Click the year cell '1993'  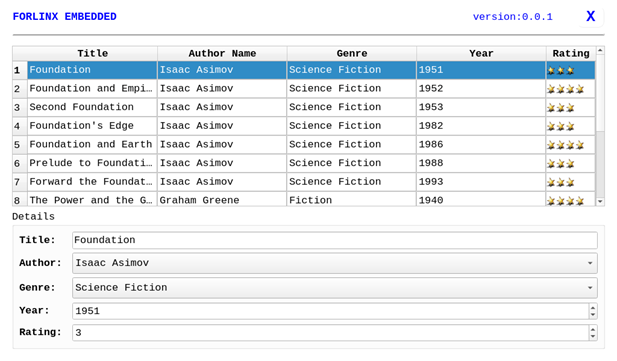pyautogui.click(x=481, y=182)
